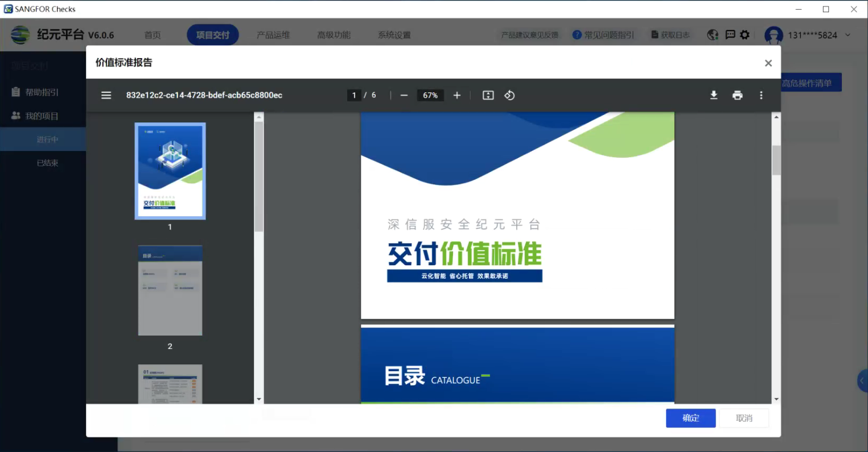Expand the user account dropdown arrow
The image size is (868, 452).
[x=848, y=35]
